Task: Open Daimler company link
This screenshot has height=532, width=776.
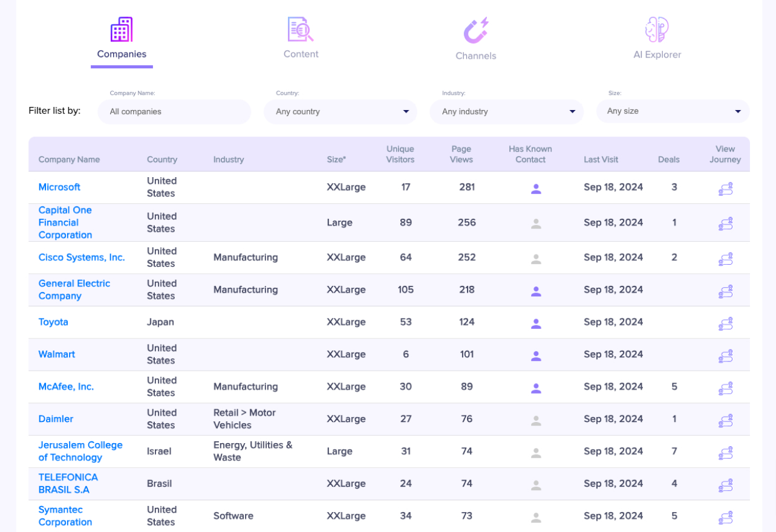Action: [x=56, y=419]
